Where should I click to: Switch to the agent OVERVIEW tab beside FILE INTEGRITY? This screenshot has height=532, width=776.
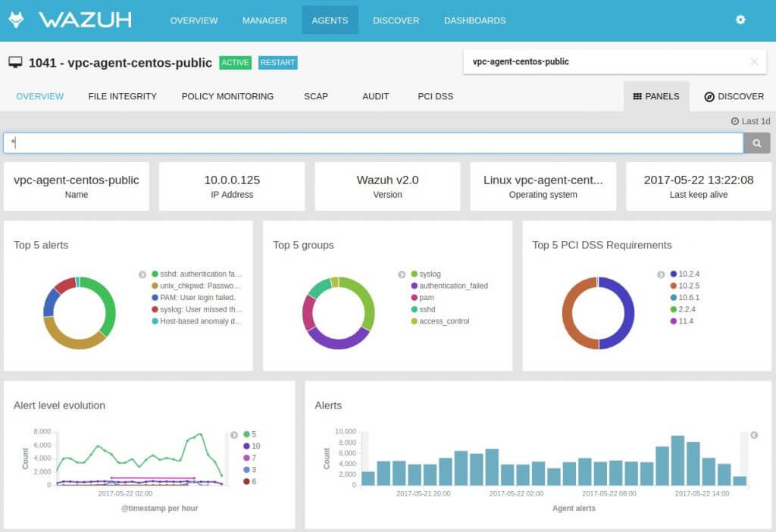click(39, 96)
